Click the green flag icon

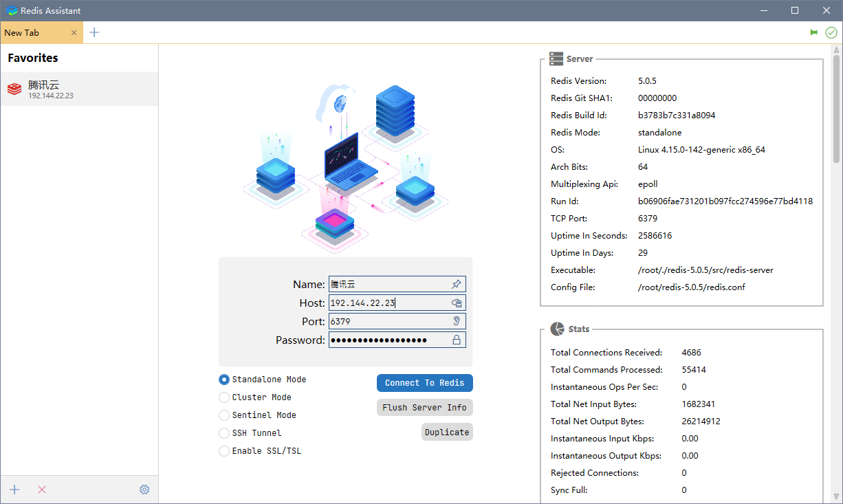tap(814, 32)
